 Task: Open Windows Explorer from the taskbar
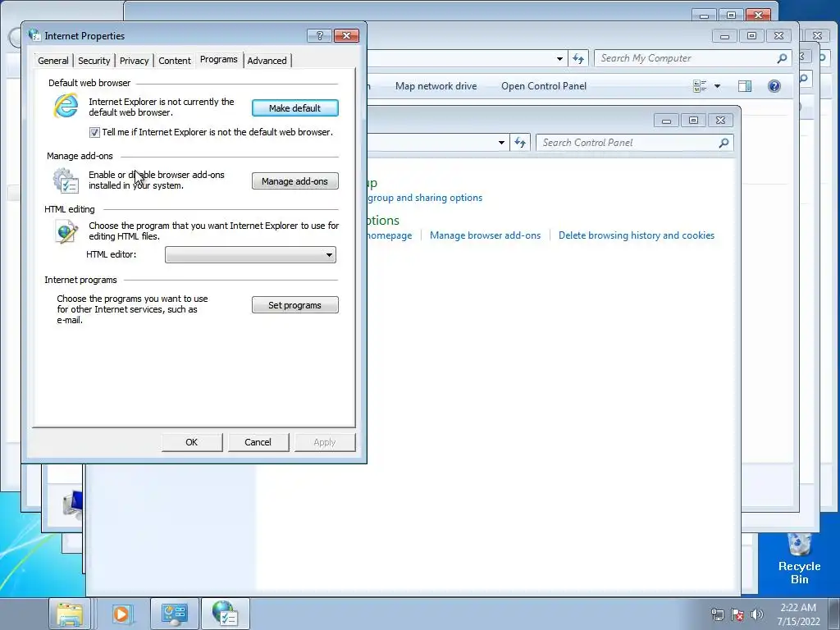[x=70, y=614]
